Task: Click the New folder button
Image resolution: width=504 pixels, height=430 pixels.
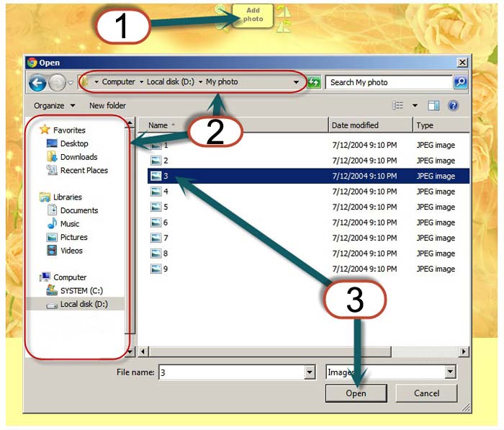Action: pos(107,106)
